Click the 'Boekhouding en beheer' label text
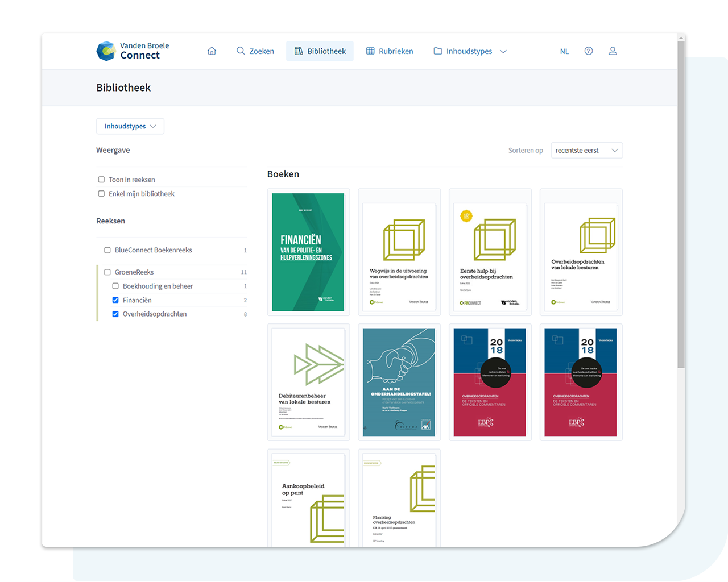 tap(158, 286)
